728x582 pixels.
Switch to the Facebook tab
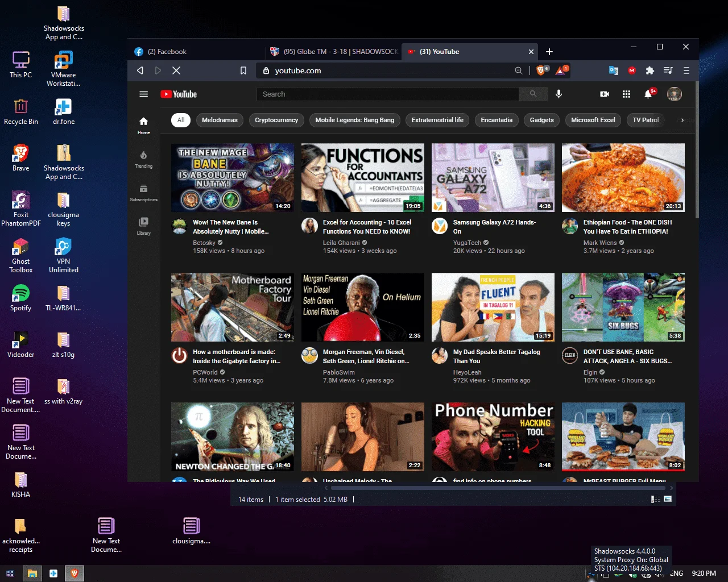coord(196,52)
